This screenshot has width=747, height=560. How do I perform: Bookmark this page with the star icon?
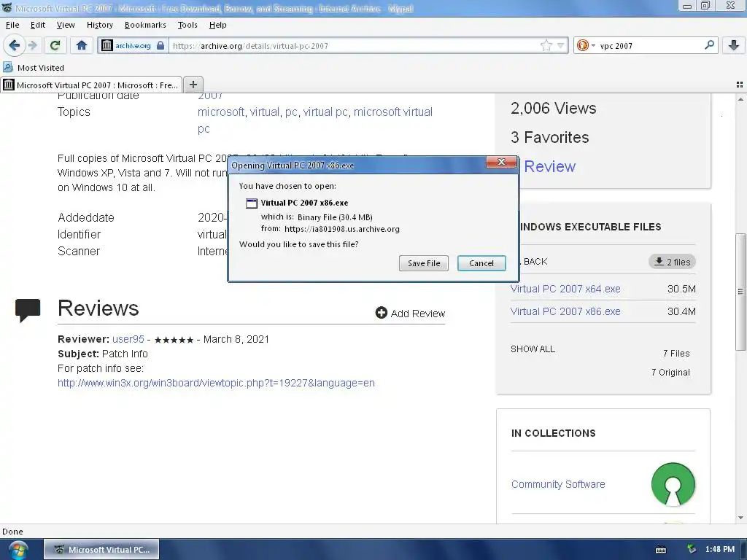coord(546,46)
